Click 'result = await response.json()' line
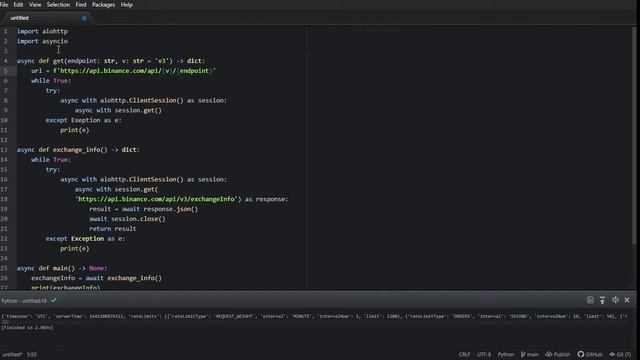 (x=144, y=209)
